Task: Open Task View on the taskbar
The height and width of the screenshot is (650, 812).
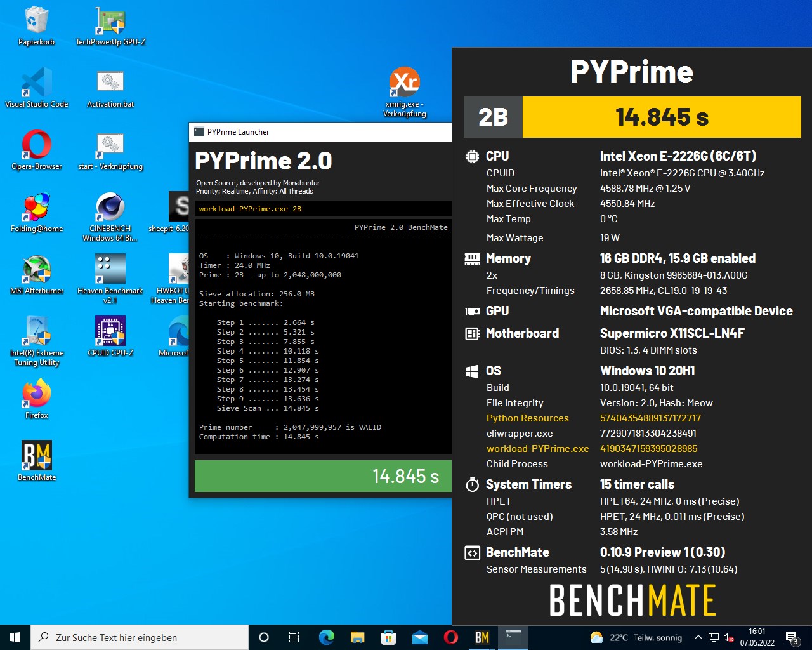Action: coord(294,637)
